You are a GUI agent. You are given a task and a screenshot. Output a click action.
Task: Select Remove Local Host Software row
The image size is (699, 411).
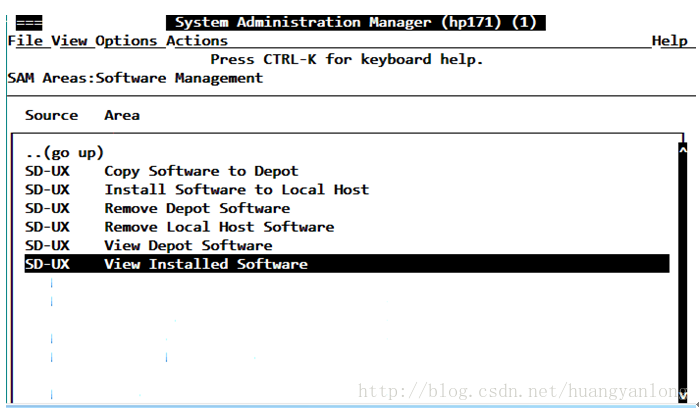point(347,227)
